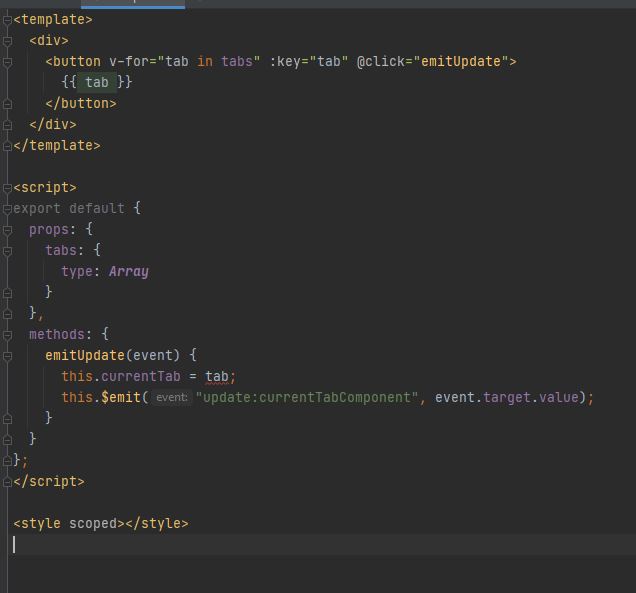Click the </style> closing tag
The image size is (636, 593).
157,524
